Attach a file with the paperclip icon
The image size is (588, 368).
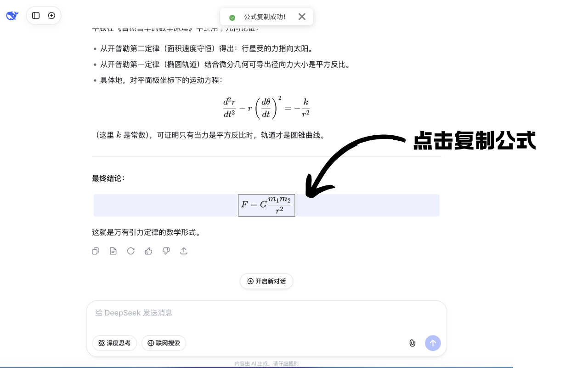412,343
